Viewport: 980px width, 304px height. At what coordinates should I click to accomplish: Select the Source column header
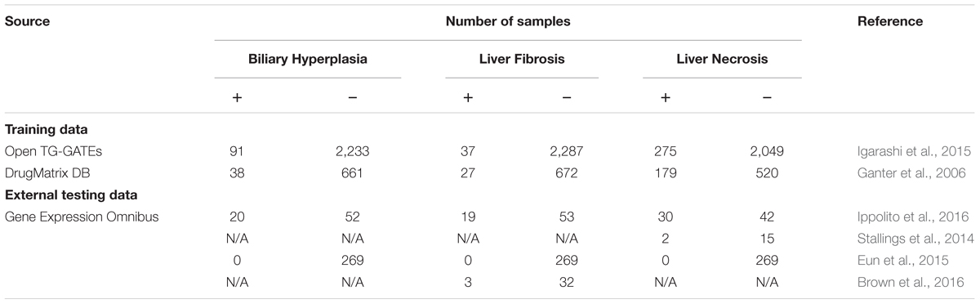pyautogui.click(x=27, y=21)
